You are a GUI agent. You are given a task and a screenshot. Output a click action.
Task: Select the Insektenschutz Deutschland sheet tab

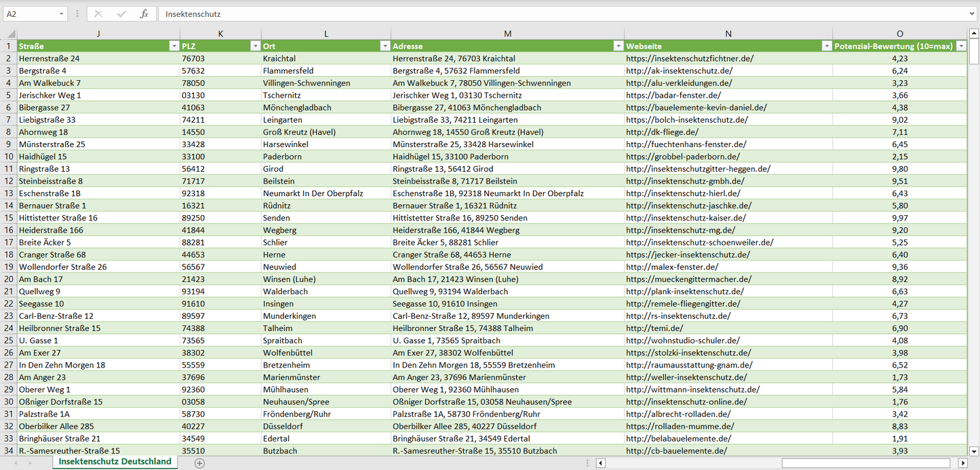point(115,462)
